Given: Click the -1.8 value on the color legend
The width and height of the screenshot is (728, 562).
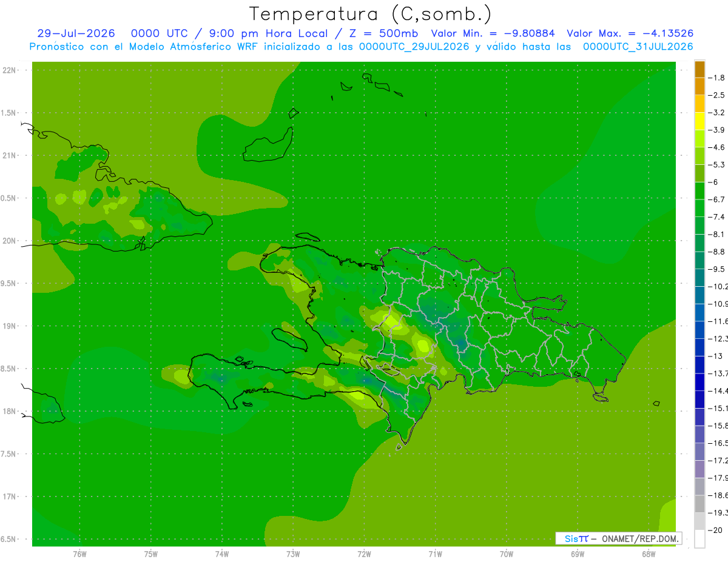Looking at the screenshot, I should point(716,78).
